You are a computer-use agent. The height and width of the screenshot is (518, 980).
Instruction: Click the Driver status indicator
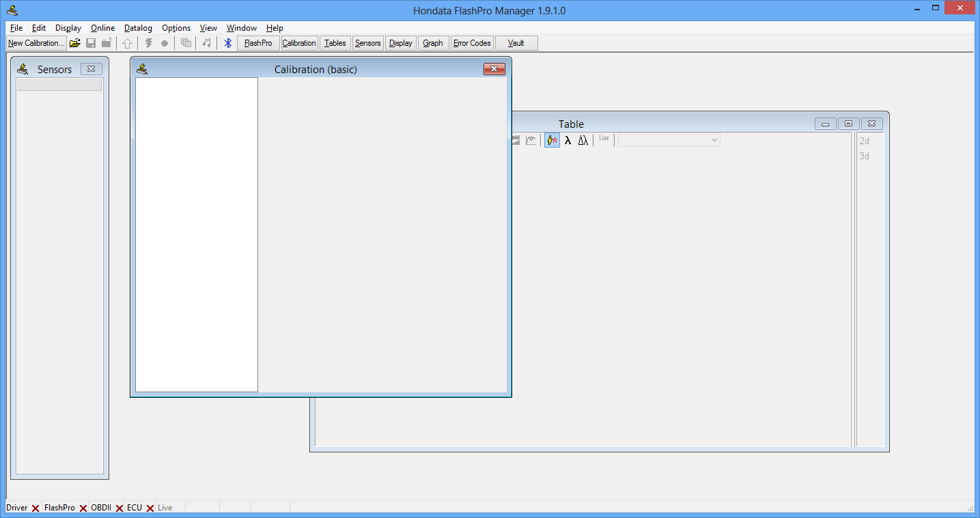[x=23, y=508]
